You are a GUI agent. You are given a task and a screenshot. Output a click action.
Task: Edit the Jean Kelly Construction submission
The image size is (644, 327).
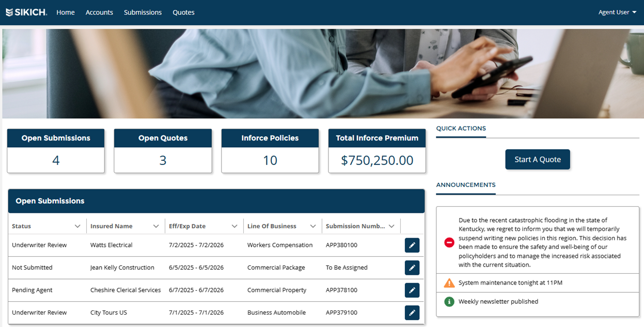pos(412,268)
